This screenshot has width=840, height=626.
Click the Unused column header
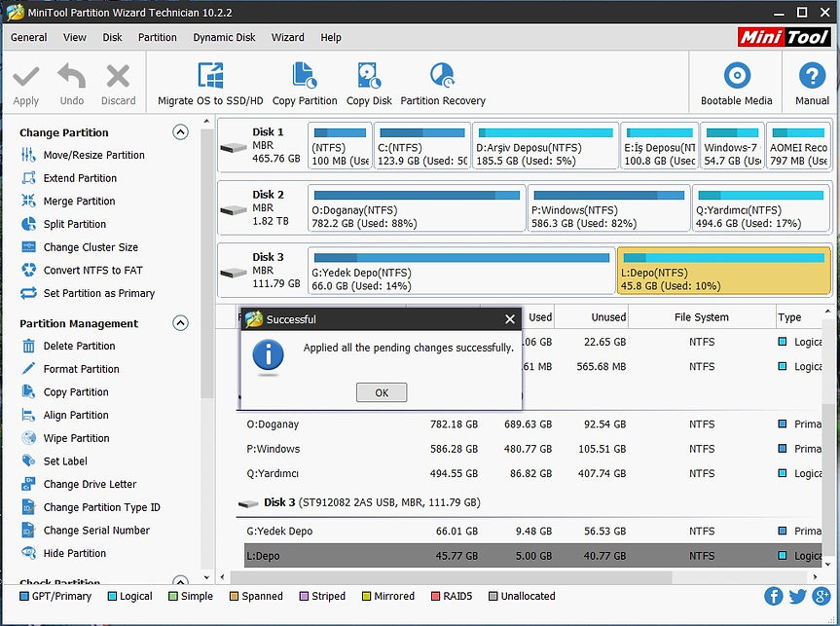[x=592, y=317]
